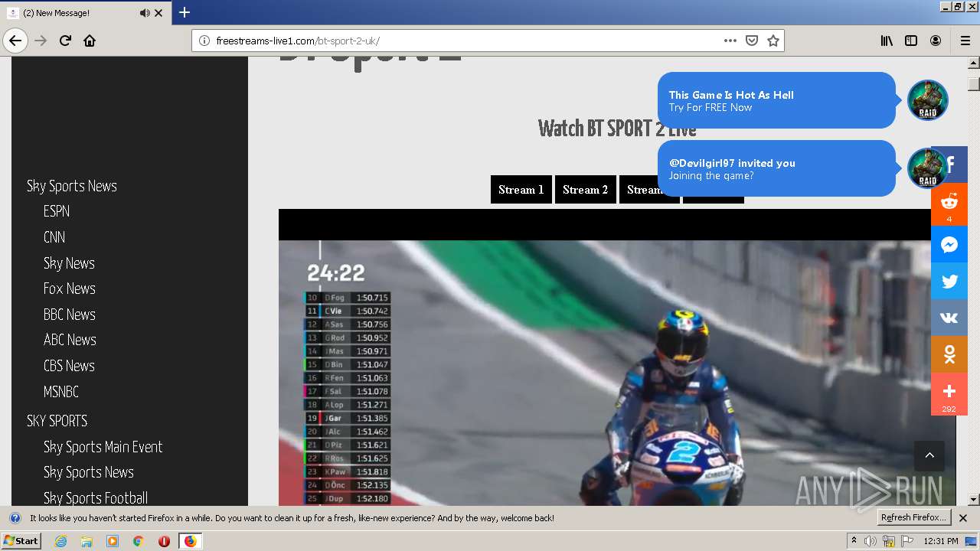This screenshot has height=551, width=980.
Task: Open Fox News channel link
Action: (x=70, y=289)
